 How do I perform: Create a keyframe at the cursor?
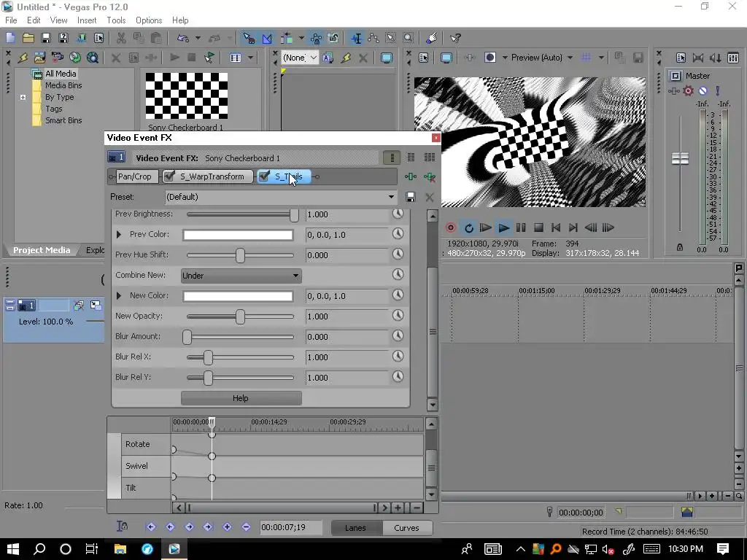click(x=227, y=526)
